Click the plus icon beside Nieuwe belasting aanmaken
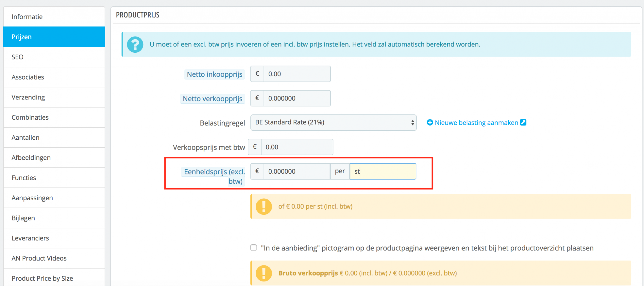Screen dimensions: 644x286 click(430, 123)
